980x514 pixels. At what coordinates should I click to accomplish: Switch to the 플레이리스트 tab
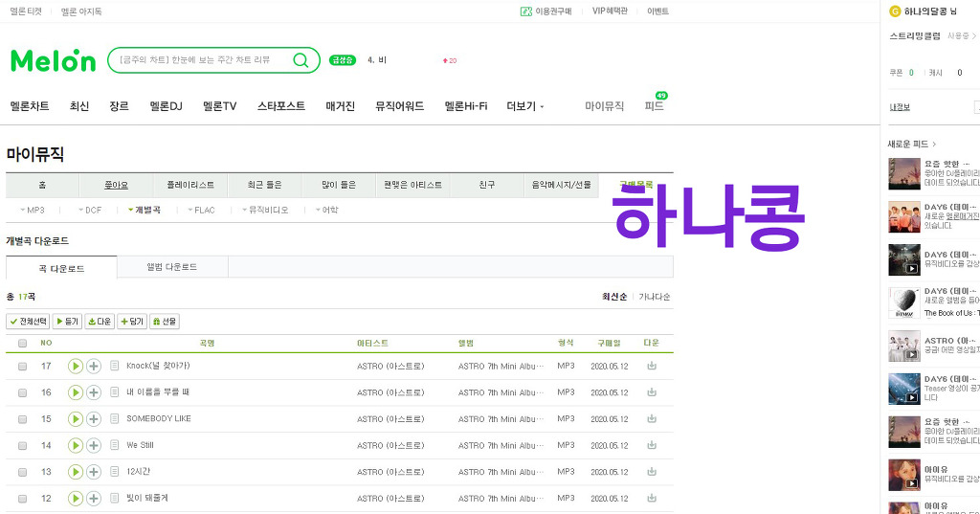[190, 185]
